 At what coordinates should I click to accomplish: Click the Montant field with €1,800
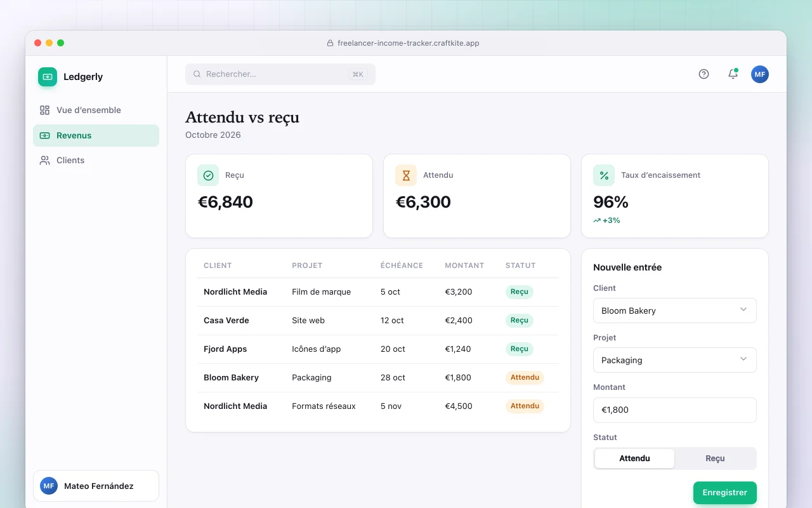(675, 410)
